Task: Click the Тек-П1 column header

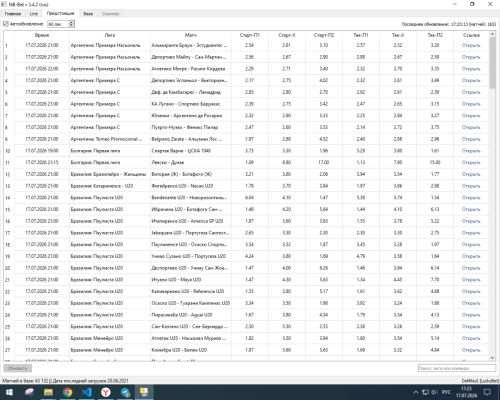Action: pos(361,35)
